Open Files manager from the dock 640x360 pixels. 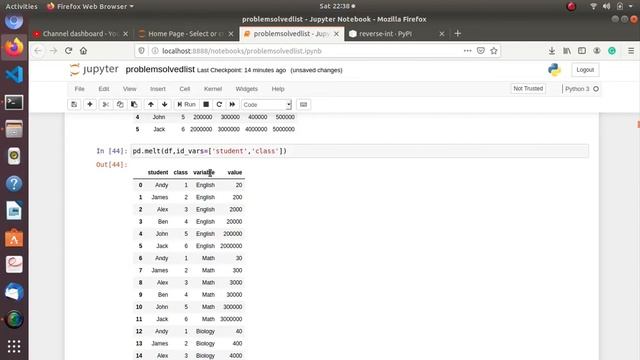(x=14, y=129)
